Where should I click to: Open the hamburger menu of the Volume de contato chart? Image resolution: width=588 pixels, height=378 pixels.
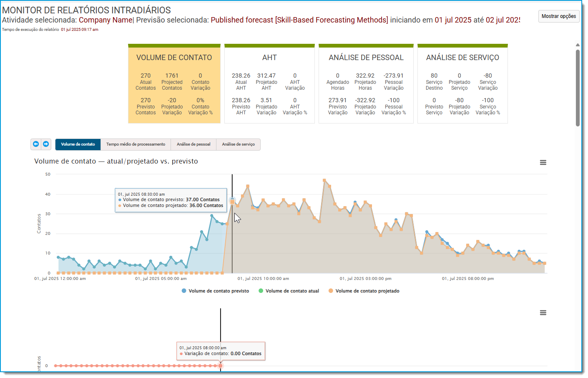pos(543,163)
